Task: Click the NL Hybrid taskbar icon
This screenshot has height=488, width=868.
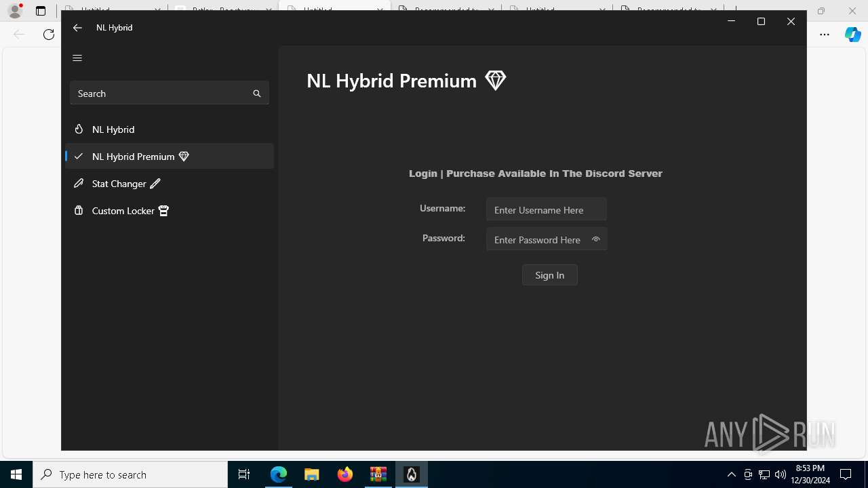Action: click(x=412, y=474)
